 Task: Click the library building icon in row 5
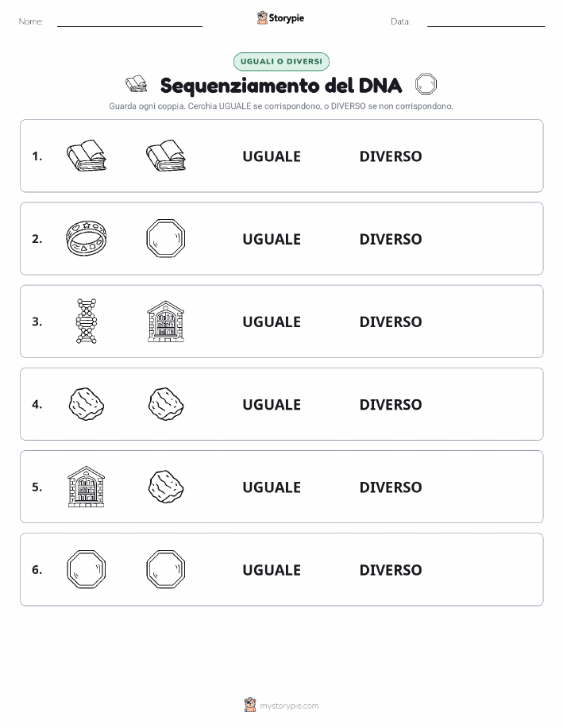click(87, 487)
